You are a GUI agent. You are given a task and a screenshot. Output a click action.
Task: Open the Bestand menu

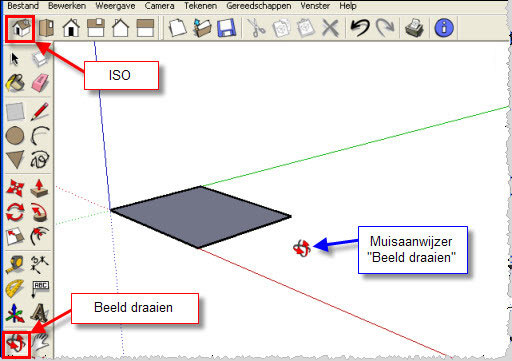(23, 6)
